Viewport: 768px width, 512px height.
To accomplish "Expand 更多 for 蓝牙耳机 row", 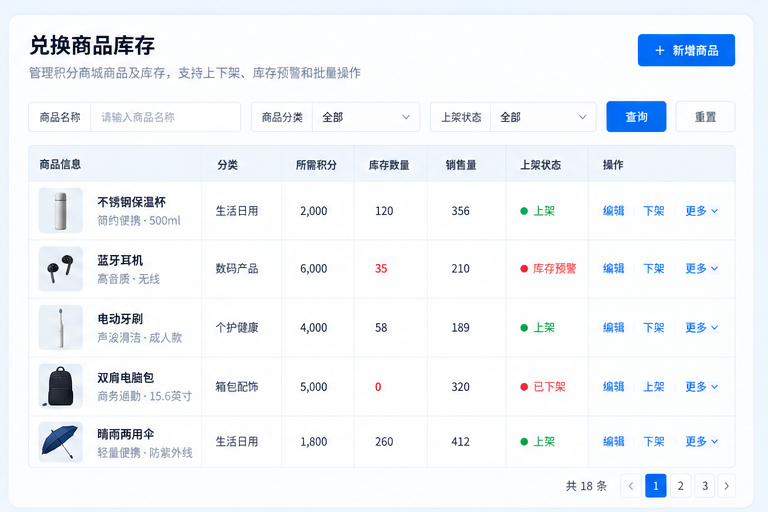I will click(x=701, y=268).
